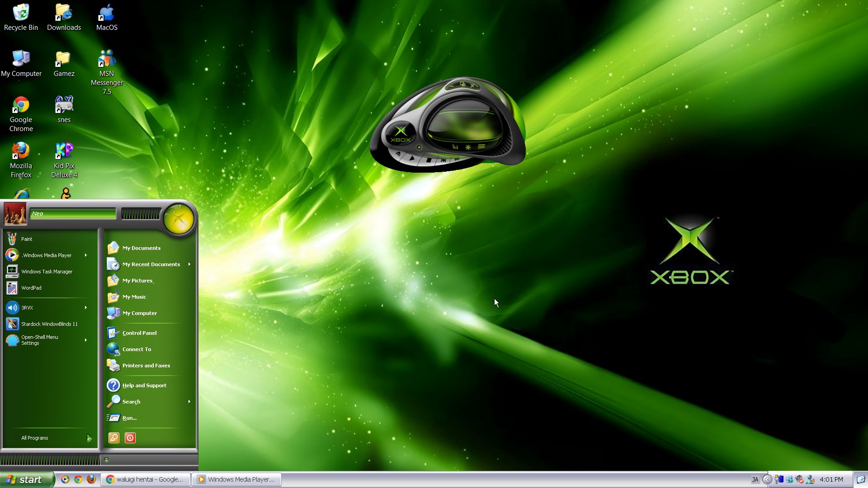Click the JA language indicator in tray
This screenshot has width=868, height=488.
[755, 479]
